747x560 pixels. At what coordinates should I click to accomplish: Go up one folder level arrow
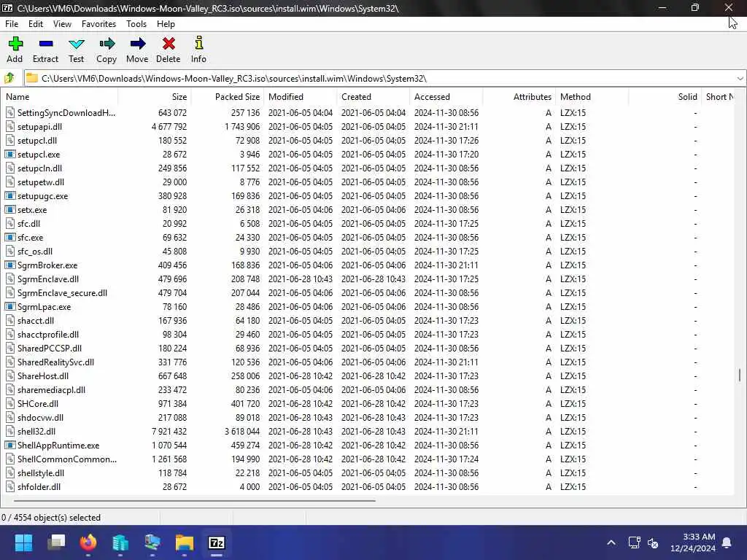(x=9, y=78)
